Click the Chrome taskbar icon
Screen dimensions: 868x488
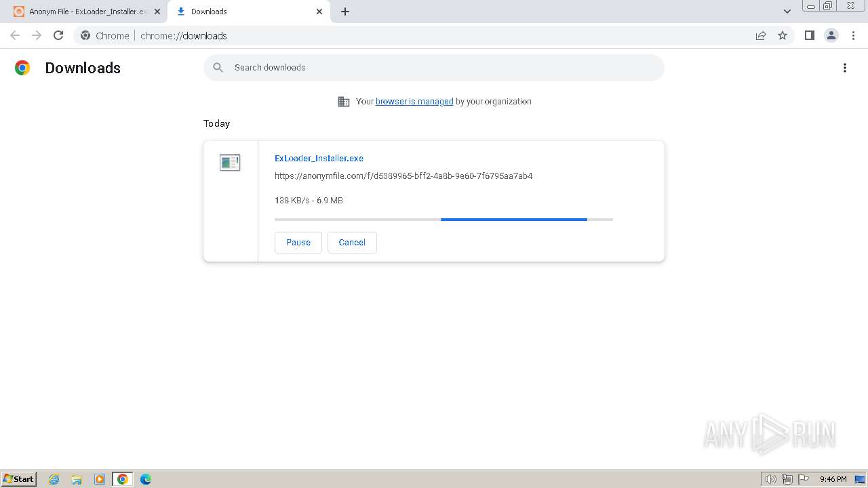[x=123, y=479]
